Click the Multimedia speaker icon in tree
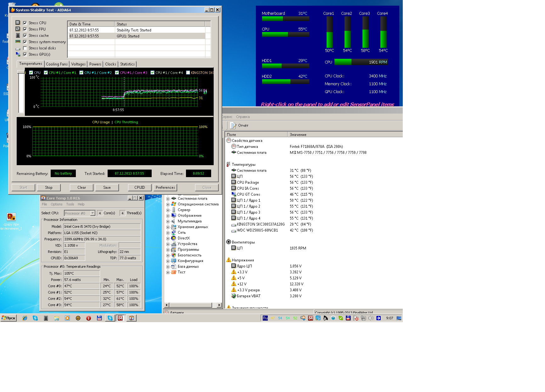Viewport: 545px width, 392px height. [x=173, y=221]
